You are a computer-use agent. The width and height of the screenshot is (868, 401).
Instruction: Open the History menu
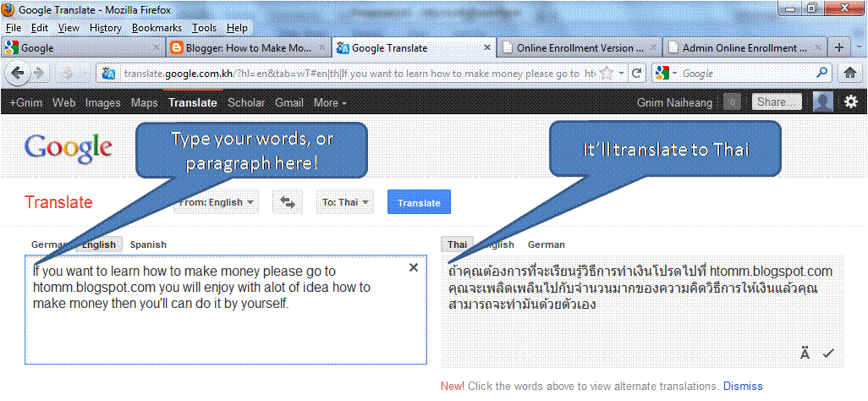click(105, 28)
